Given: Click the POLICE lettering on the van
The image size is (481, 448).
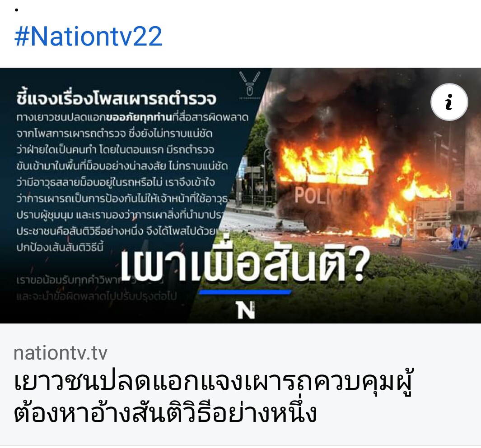Looking at the screenshot, I should (x=316, y=195).
